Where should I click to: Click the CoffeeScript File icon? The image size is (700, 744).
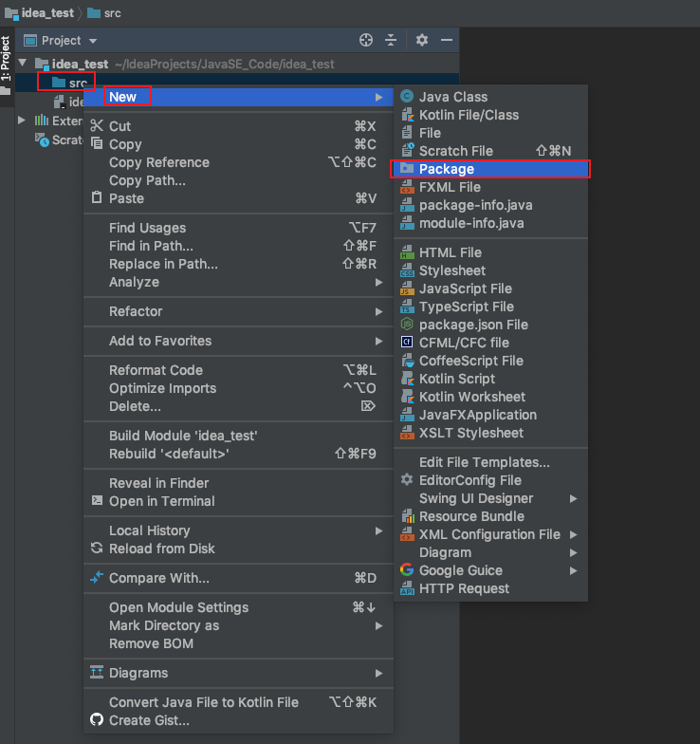pos(407,361)
